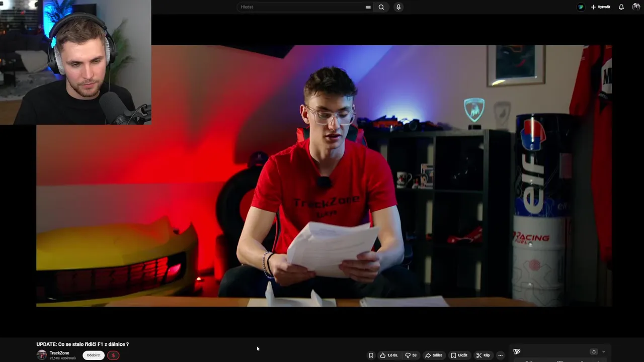Click the magnifier search button
This screenshot has width=644, height=362.
pos(381,7)
